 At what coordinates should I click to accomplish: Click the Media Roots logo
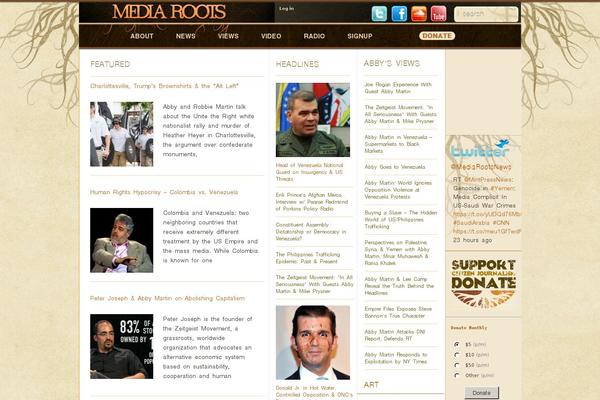point(169,12)
